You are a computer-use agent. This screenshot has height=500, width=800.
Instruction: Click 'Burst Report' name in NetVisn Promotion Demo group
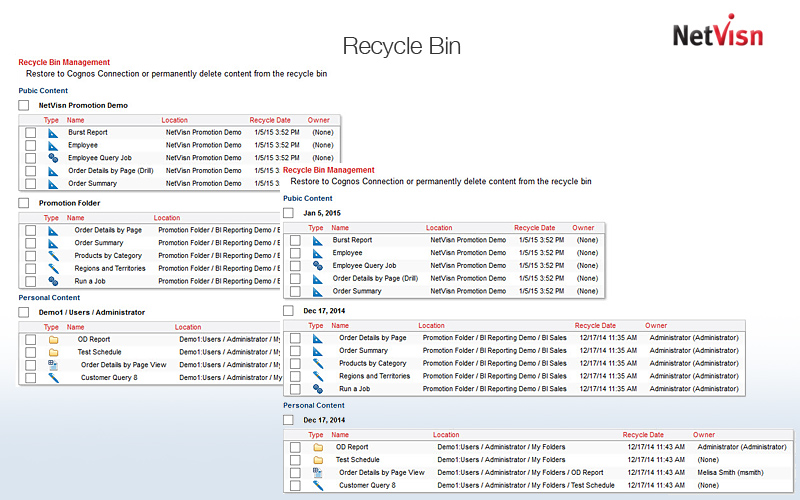coord(88,132)
